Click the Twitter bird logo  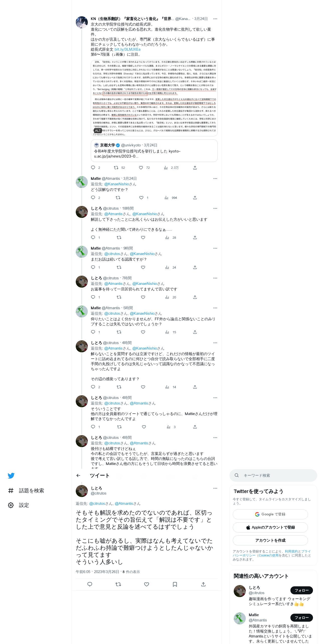tap(11, 475)
